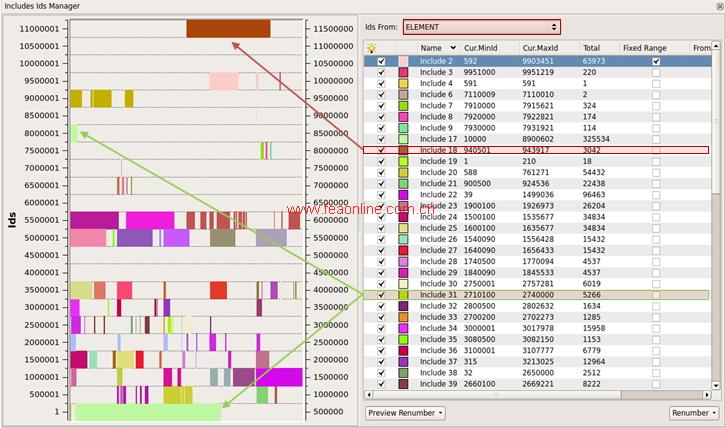Close the Includes Ids Manager window

coord(718,6)
